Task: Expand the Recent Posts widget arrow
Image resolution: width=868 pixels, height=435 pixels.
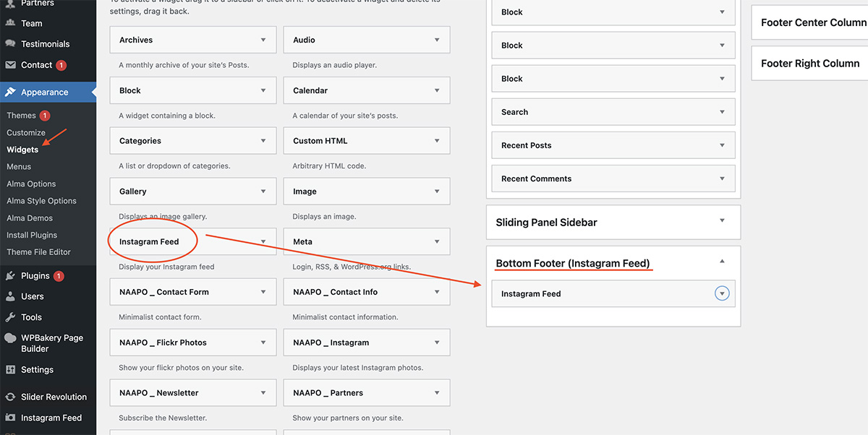Action: tap(722, 145)
